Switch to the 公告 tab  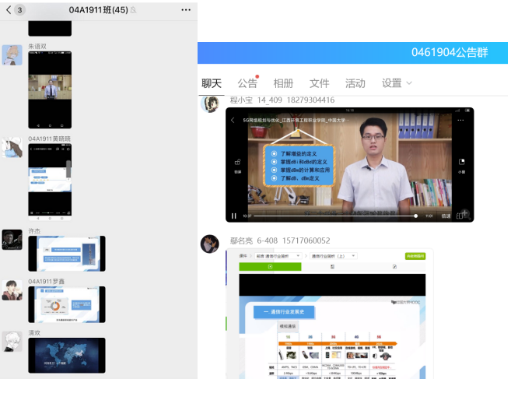pyautogui.click(x=247, y=83)
